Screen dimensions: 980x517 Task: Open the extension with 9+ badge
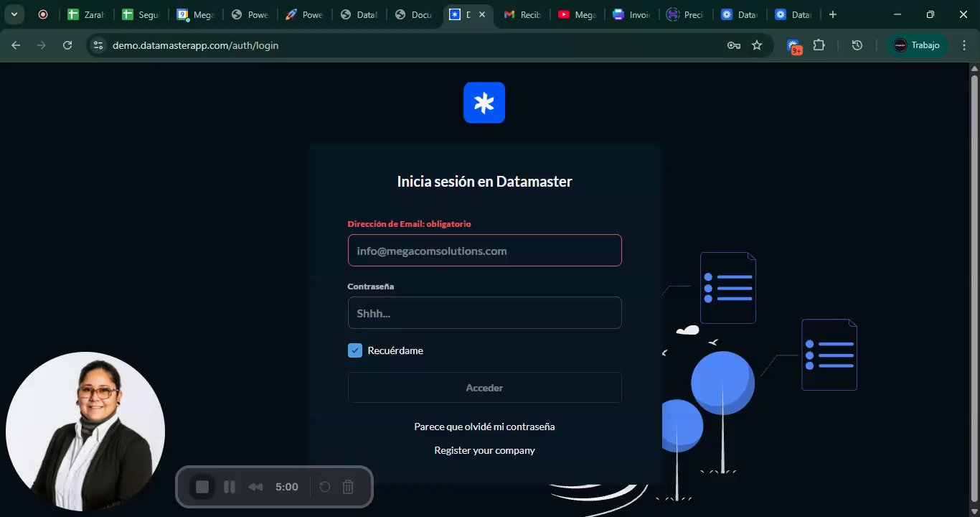[795, 46]
